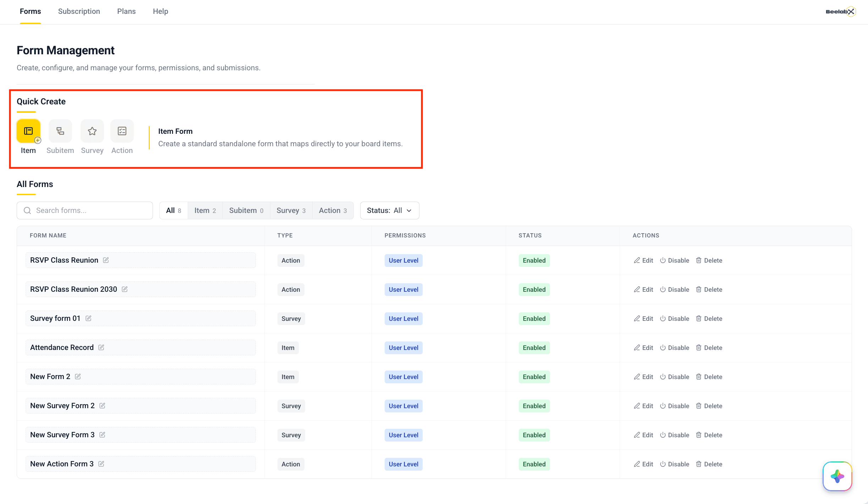This screenshot has height=504, width=868.
Task: Delete New Survey Form 2
Action: point(709,406)
